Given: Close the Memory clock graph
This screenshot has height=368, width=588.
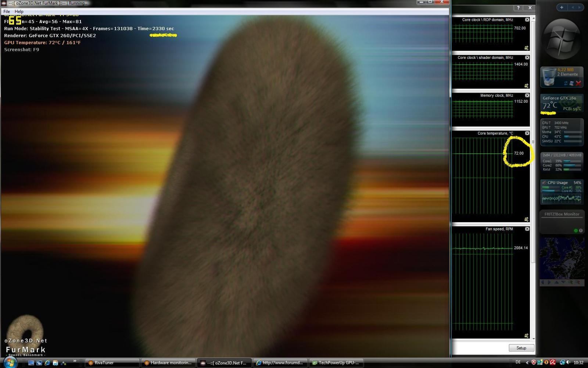Looking at the screenshot, I should tap(527, 96).
